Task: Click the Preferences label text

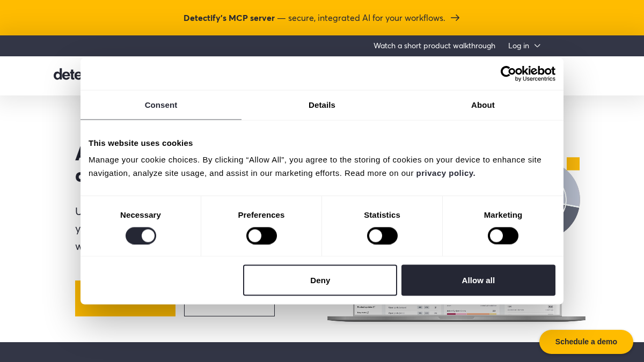Action: tap(261, 215)
